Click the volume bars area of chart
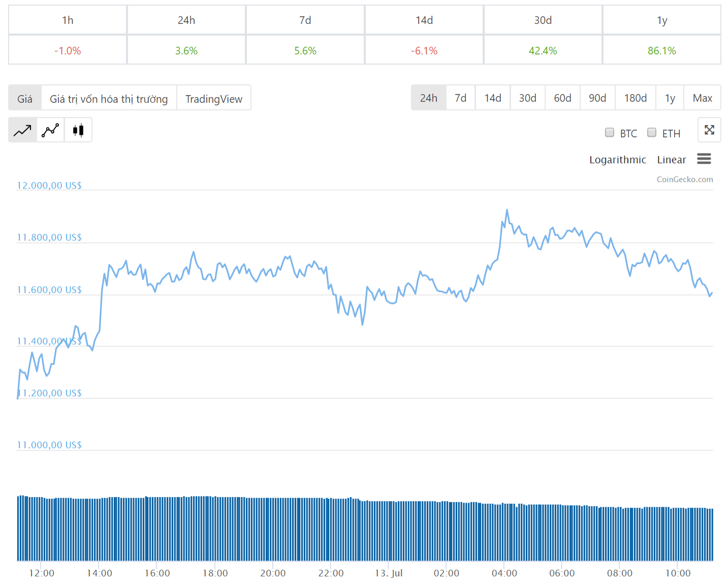 click(365, 529)
